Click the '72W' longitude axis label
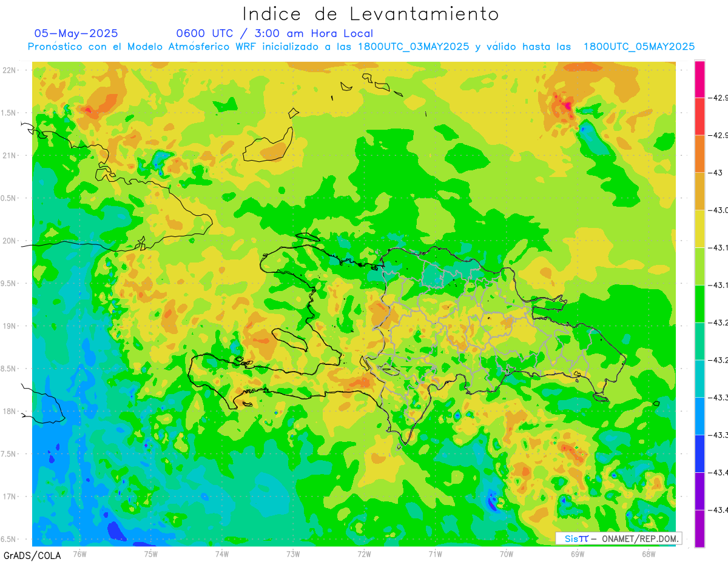The width and height of the screenshot is (728, 562). pyautogui.click(x=364, y=554)
